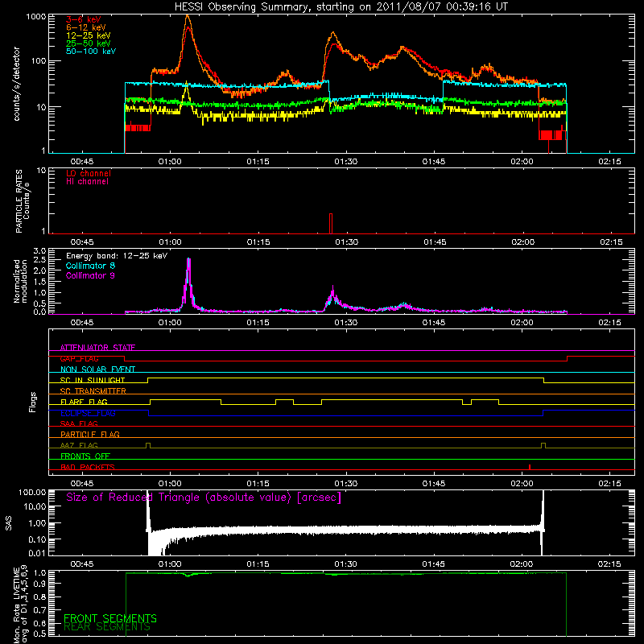Viewport: 644px width, 644px height.
Task: Click the FLARE_FLAG label
Action: tap(84, 402)
